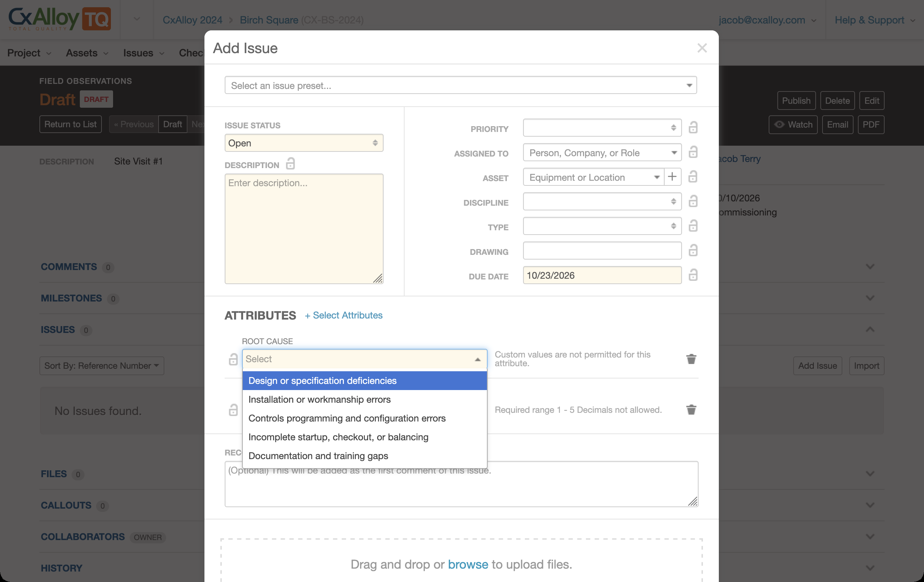Toggle the lock icon next to Discipline
This screenshot has width=924, height=582.
(692, 201)
